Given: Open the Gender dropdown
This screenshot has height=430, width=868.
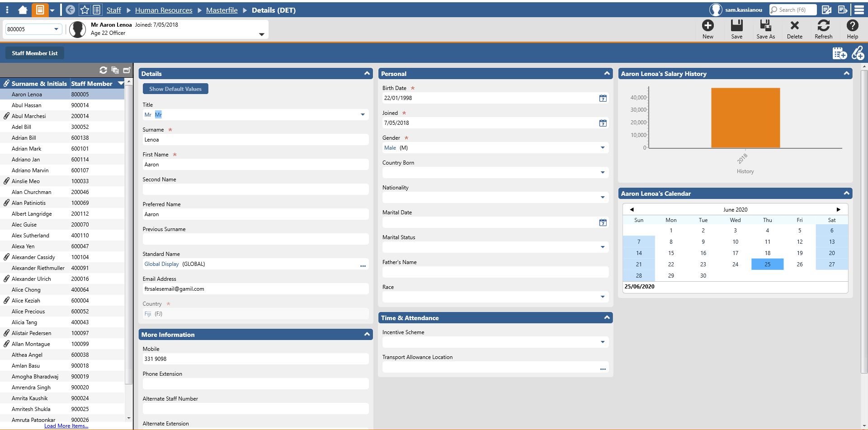Looking at the screenshot, I should click(x=602, y=148).
